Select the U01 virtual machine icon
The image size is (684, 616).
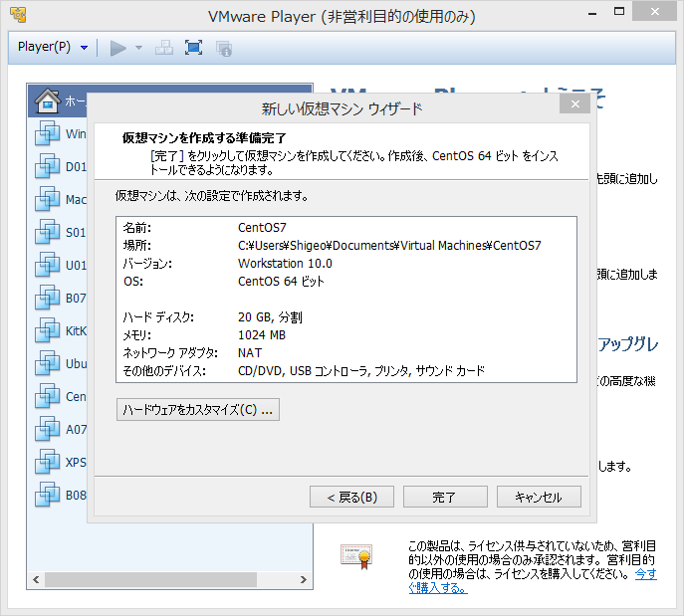[x=47, y=264]
